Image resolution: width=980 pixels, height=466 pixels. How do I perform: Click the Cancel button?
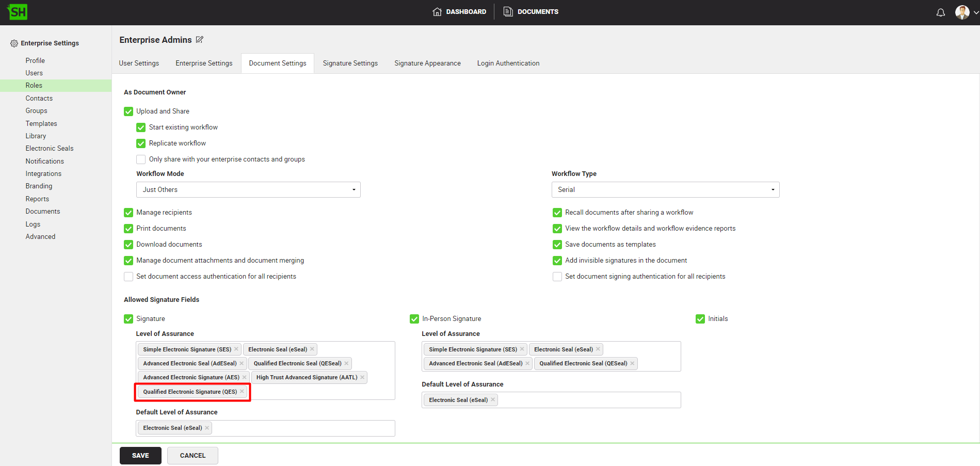(x=192, y=456)
